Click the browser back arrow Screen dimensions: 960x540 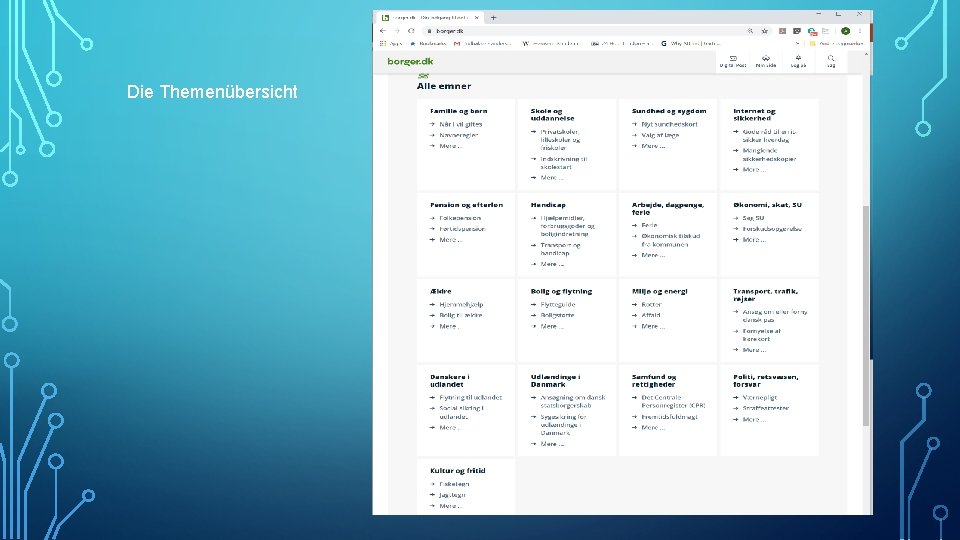tap(383, 31)
